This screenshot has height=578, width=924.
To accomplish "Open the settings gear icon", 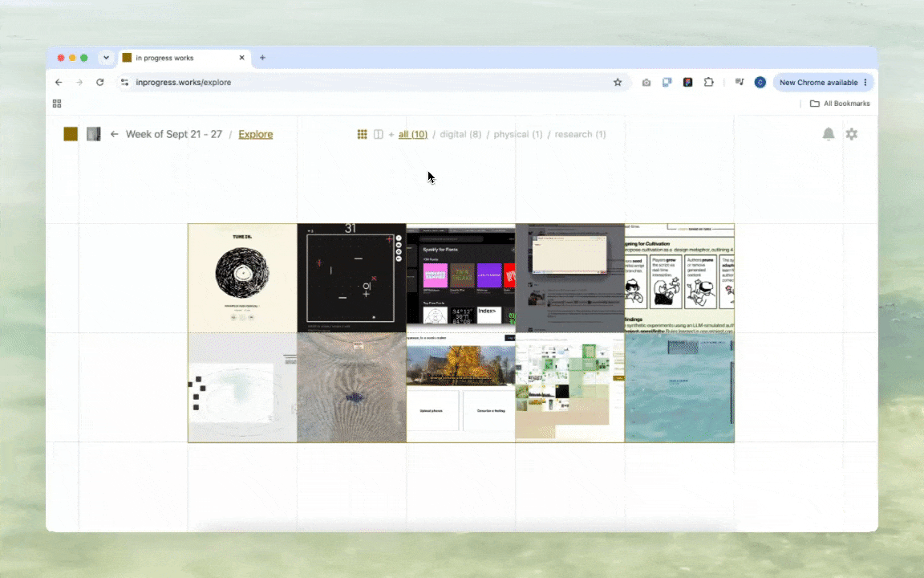I will point(852,135).
